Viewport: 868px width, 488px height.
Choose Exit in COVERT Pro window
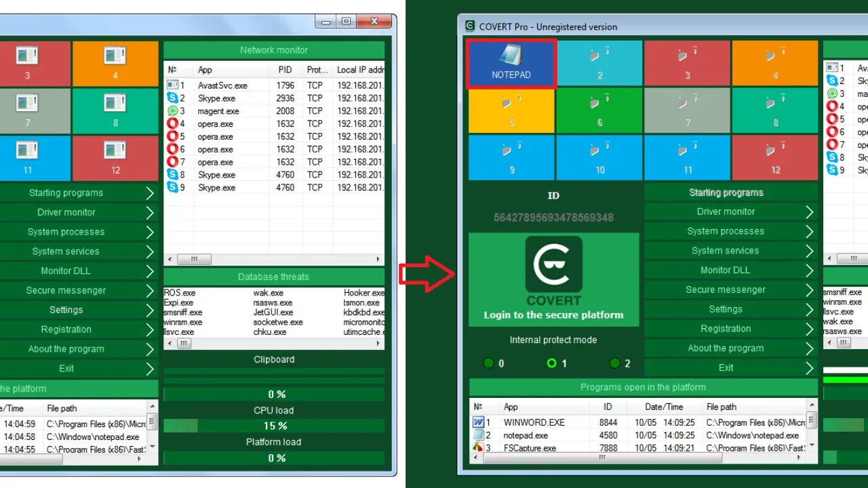click(x=731, y=368)
